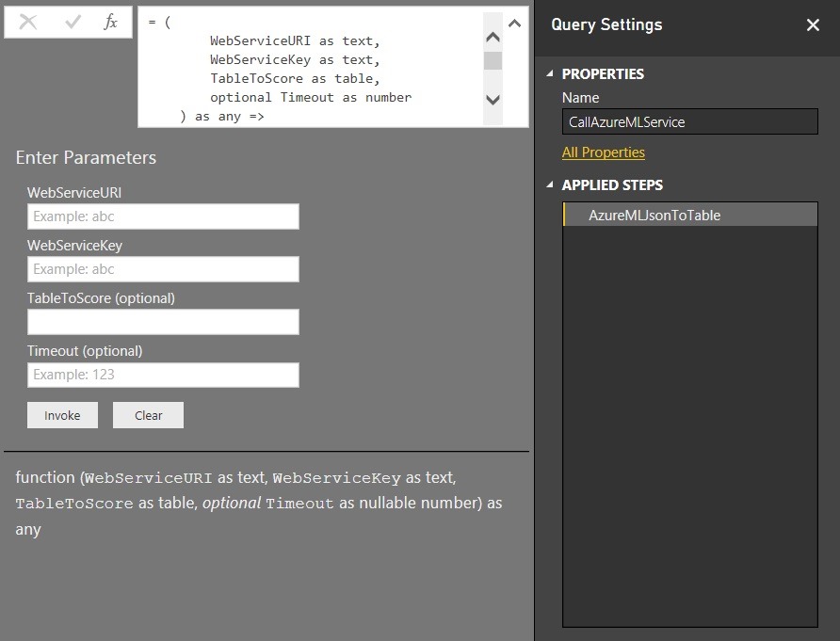Confirm formula with checkmark icon
This screenshot has width=840, height=641.
pyautogui.click(x=73, y=22)
